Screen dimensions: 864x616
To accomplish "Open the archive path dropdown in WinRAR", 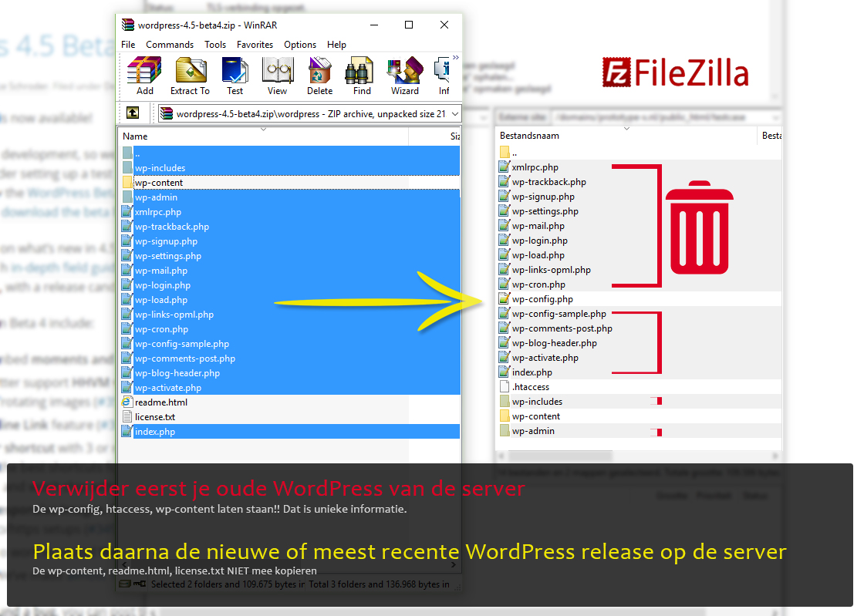I will (454, 114).
